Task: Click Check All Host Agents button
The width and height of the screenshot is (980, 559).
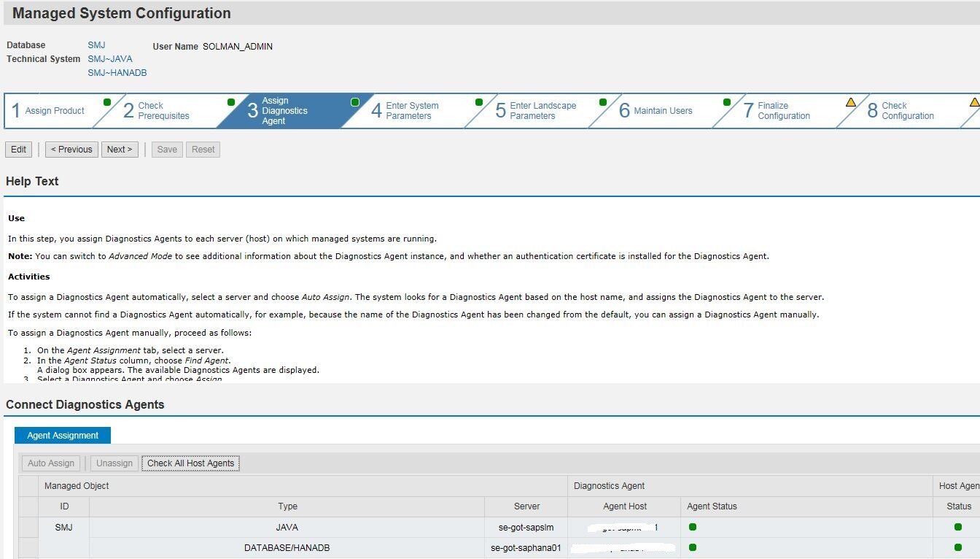Action: (190, 463)
